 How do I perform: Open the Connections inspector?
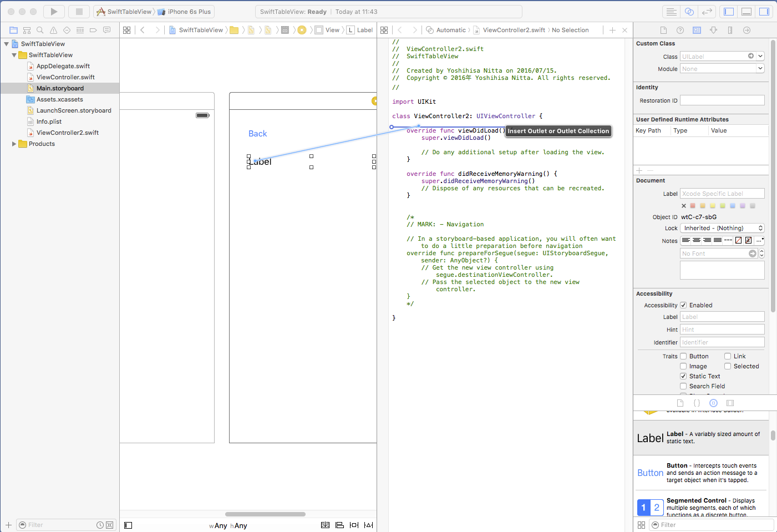[x=746, y=30]
